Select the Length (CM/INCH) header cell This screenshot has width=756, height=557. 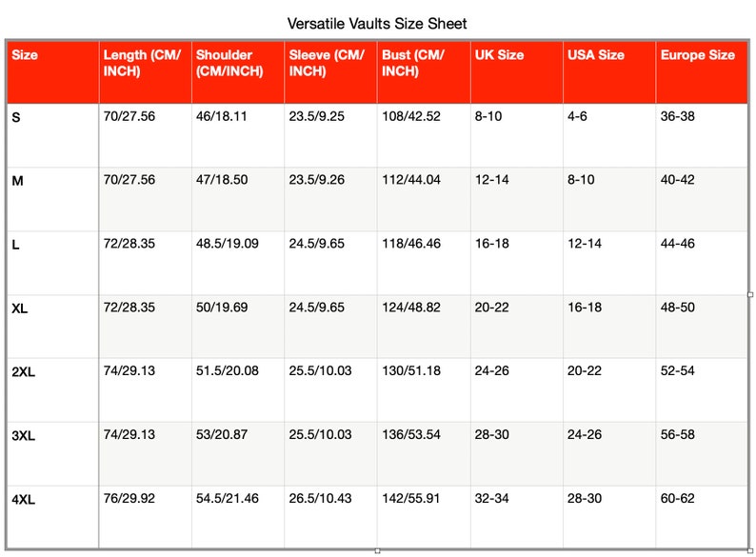[145, 72]
